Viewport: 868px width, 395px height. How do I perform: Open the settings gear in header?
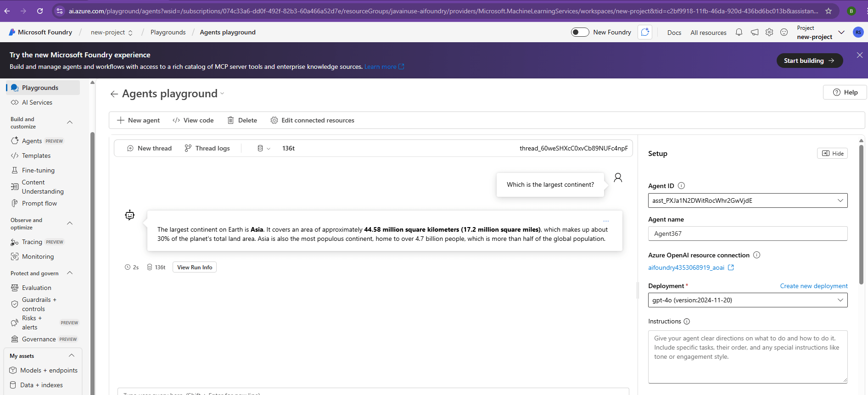[x=769, y=32]
